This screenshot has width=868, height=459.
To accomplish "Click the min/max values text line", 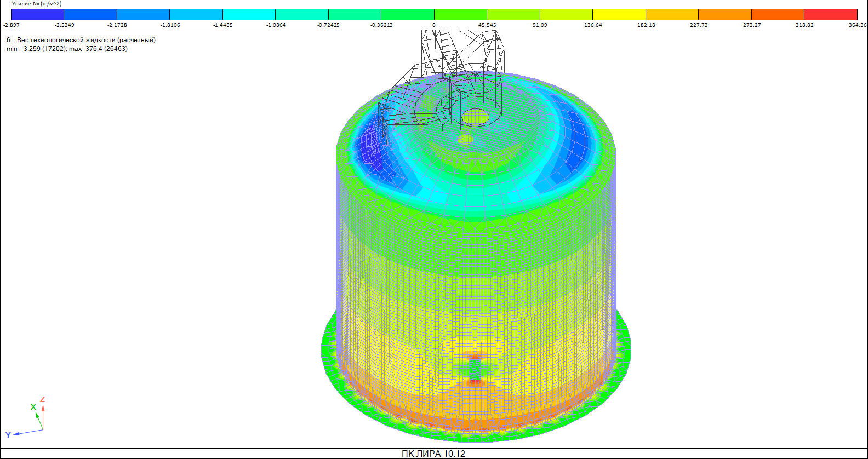I will 67,49.
